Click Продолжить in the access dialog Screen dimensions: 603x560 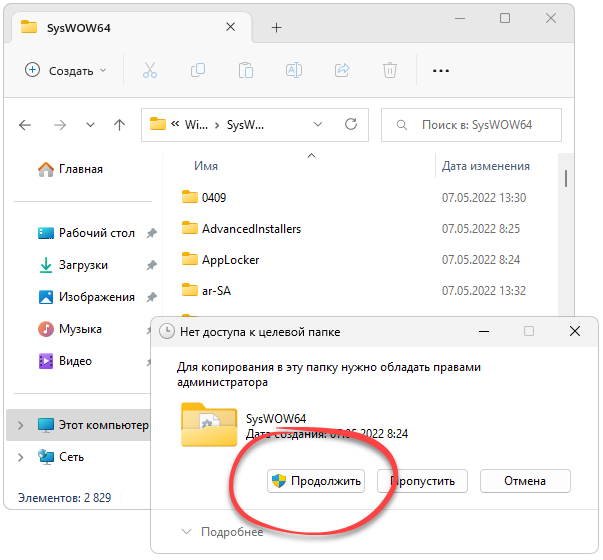tap(316, 481)
